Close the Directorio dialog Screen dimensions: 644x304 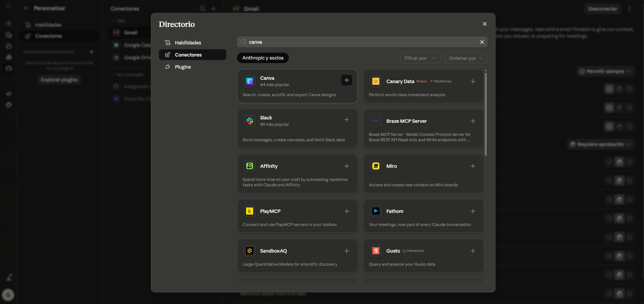(x=485, y=24)
